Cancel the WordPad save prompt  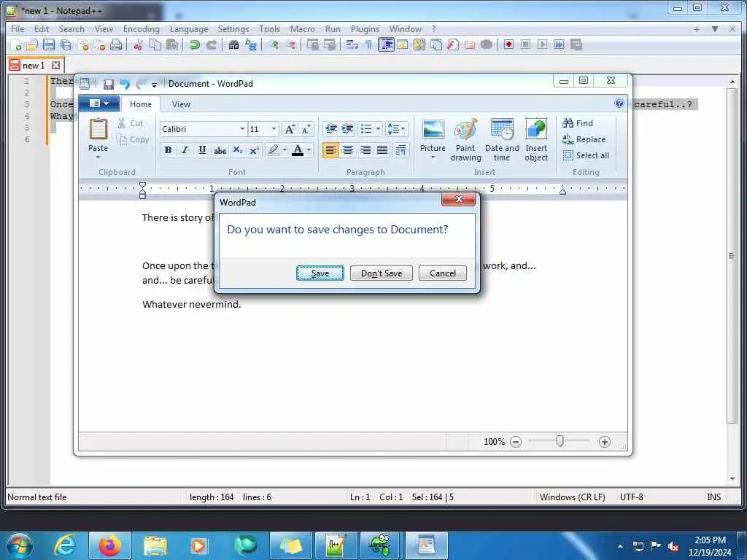(443, 273)
